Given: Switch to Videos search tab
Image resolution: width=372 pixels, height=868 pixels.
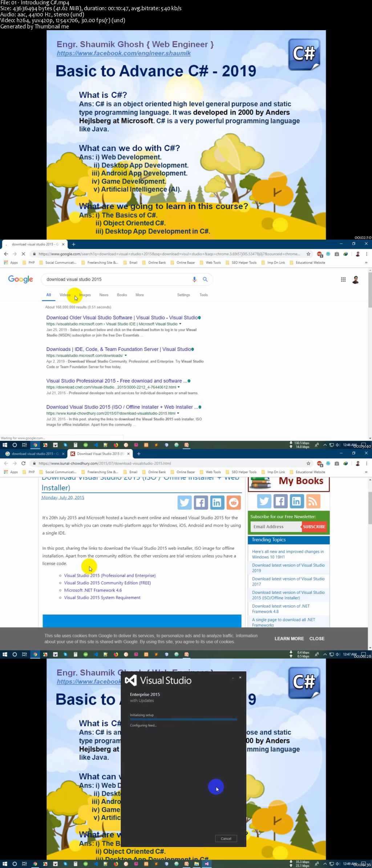Looking at the screenshot, I should (65, 295).
